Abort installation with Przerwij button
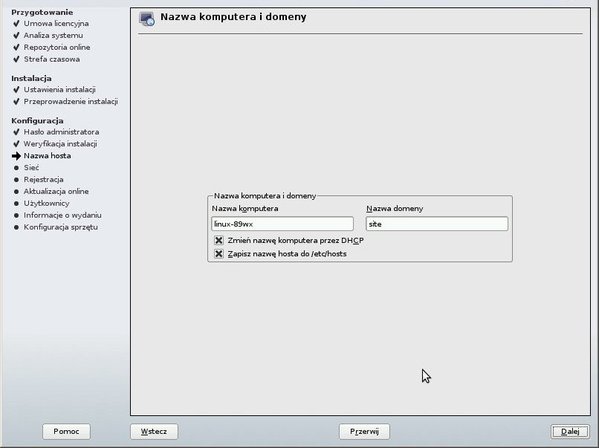The image size is (599, 448). [x=364, y=432]
